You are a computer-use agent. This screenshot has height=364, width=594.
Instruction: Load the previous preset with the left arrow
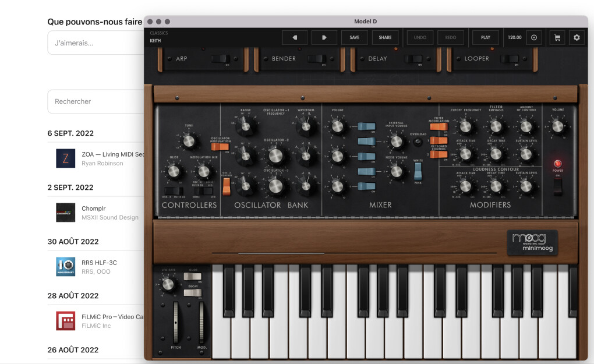tap(295, 37)
